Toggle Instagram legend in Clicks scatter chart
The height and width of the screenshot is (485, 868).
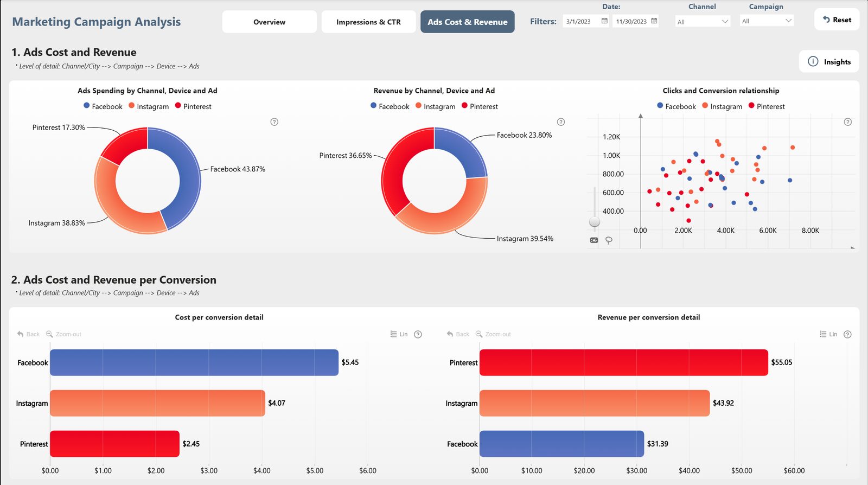[x=722, y=106]
